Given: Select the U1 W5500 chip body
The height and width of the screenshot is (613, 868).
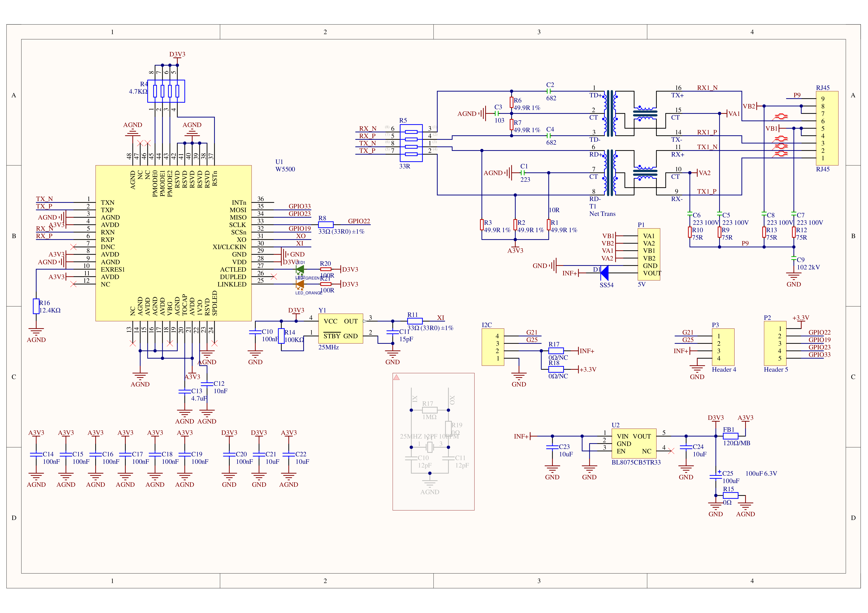Looking at the screenshot, I should coord(174,243).
